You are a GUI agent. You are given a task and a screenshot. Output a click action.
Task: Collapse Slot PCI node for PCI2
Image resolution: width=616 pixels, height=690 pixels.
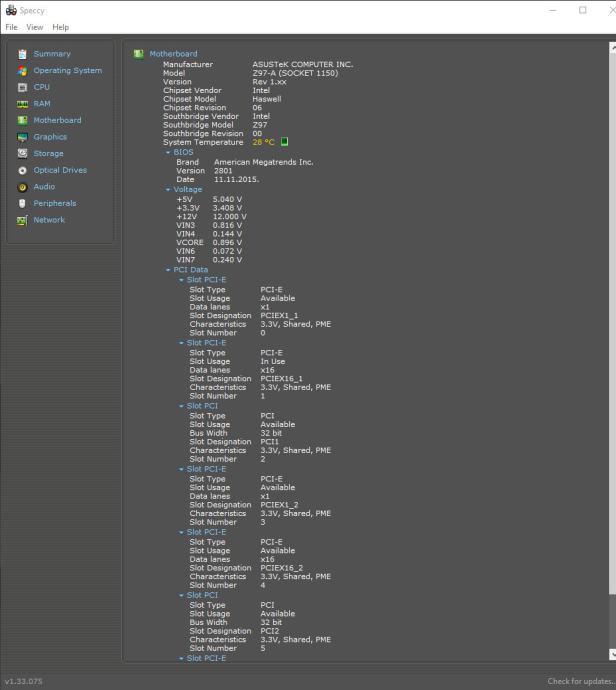181,595
